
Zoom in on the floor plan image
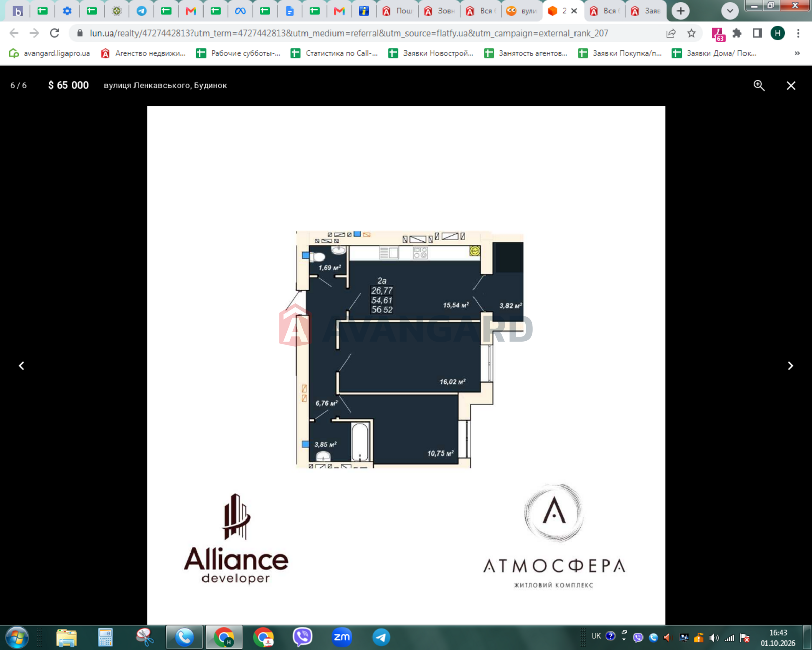pyautogui.click(x=759, y=85)
